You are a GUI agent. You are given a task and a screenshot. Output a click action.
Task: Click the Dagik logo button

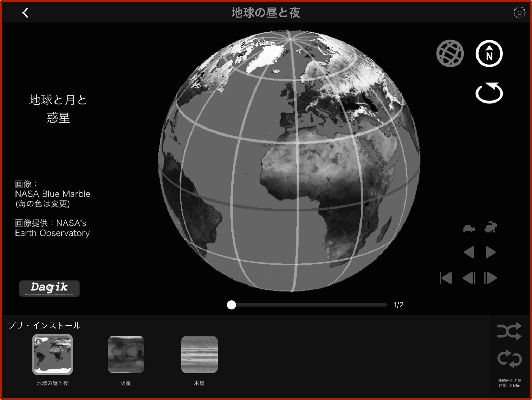(49, 289)
